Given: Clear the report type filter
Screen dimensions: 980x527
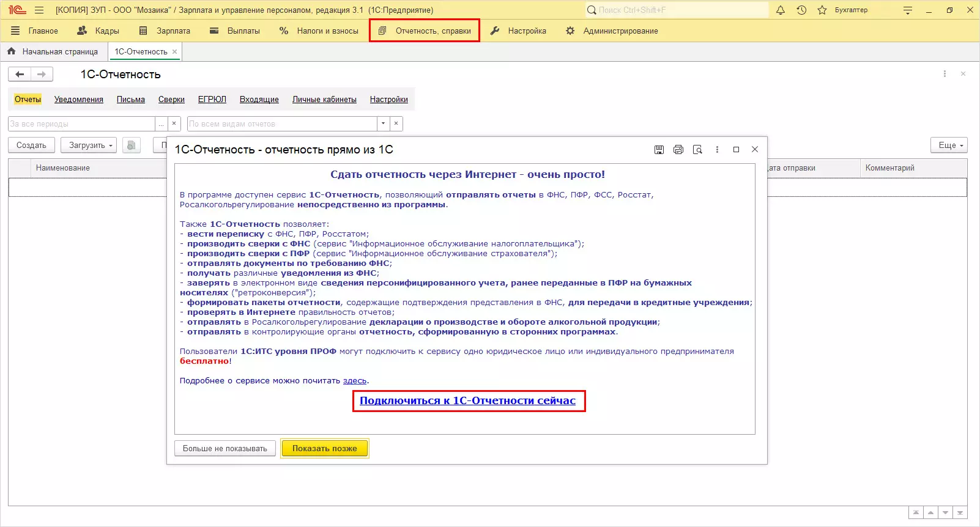Looking at the screenshot, I should 396,123.
